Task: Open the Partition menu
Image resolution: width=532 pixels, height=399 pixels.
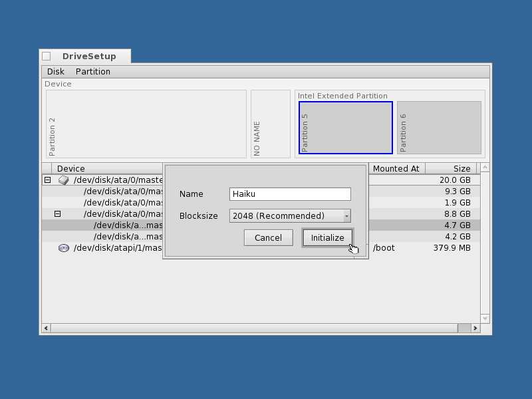Action: 92,71
